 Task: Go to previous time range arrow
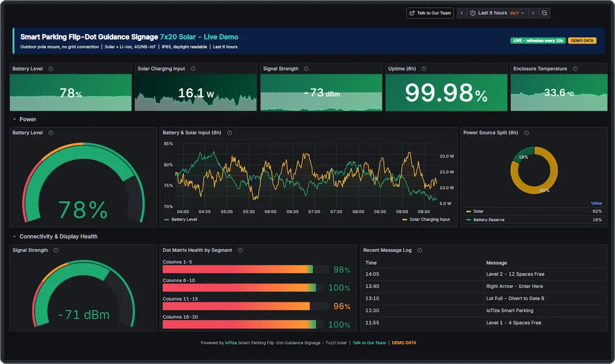pos(462,13)
